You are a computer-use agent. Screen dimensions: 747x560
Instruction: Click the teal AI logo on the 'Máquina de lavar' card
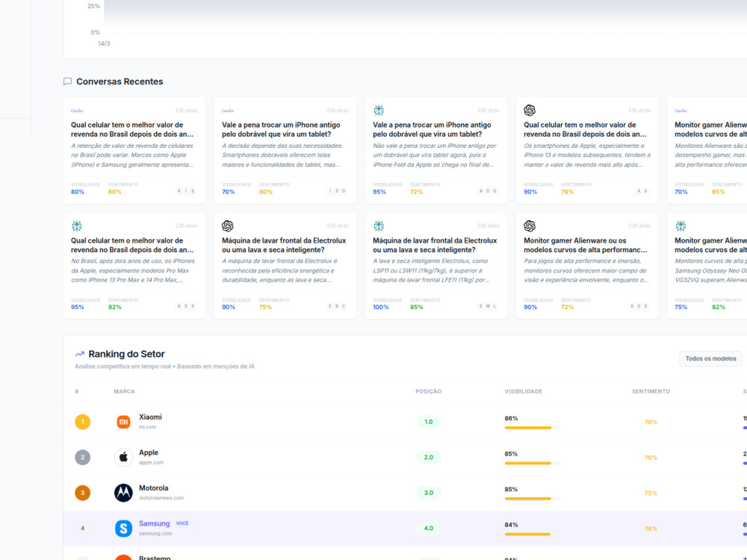pos(378,225)
